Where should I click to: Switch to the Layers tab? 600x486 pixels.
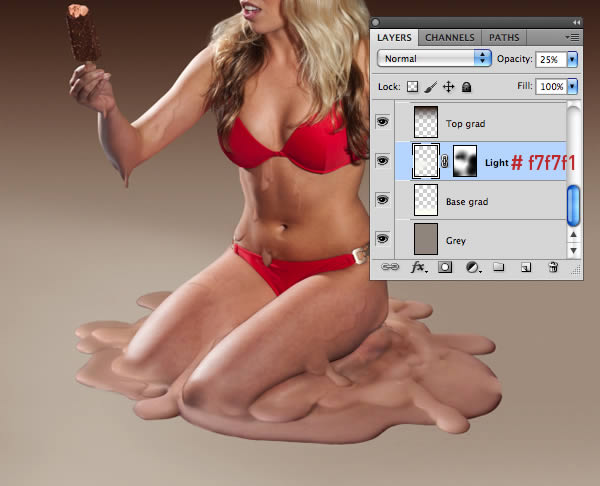pyautogui.click(x=394, y=38)
